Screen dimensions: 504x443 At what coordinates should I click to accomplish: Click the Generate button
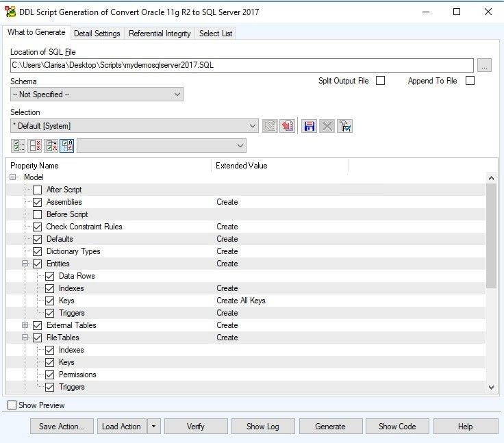331,427
